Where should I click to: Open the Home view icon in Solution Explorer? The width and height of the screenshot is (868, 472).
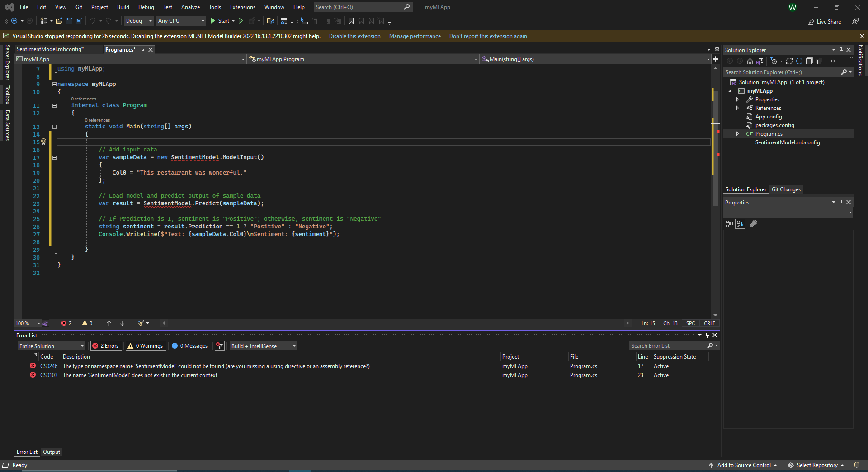(750, 61)
